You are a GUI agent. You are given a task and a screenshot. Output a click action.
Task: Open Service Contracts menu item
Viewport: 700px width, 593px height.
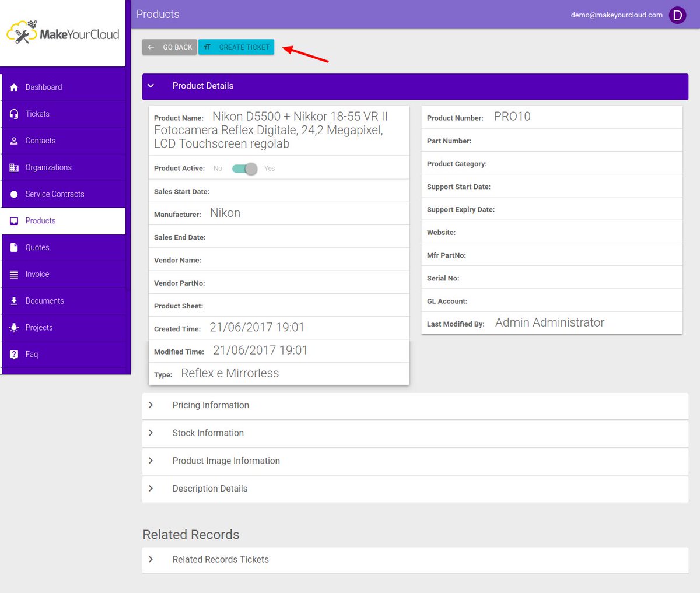point(64,194)
